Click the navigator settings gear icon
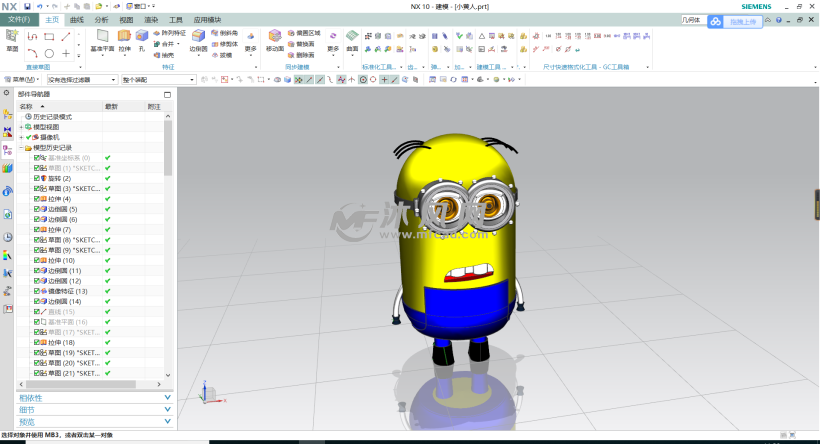Image resolution: width=820 pixels, height=444 pixels. click(6, 93)
